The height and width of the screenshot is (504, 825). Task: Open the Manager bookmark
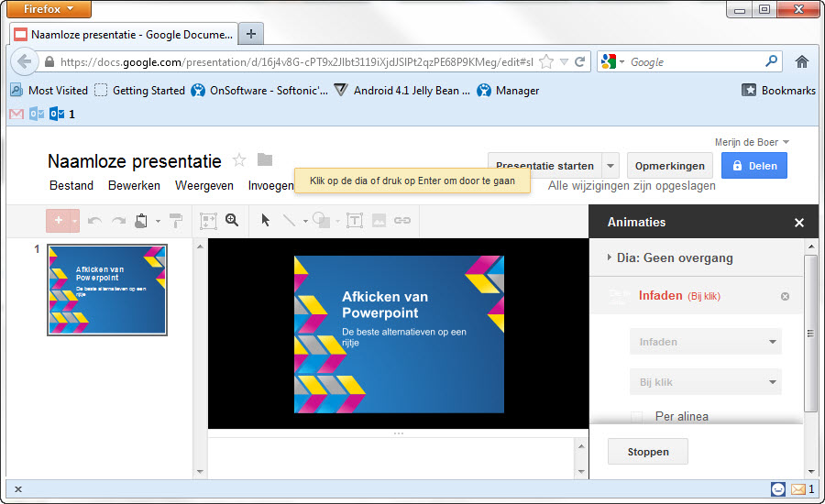click(x=508, y=91)
